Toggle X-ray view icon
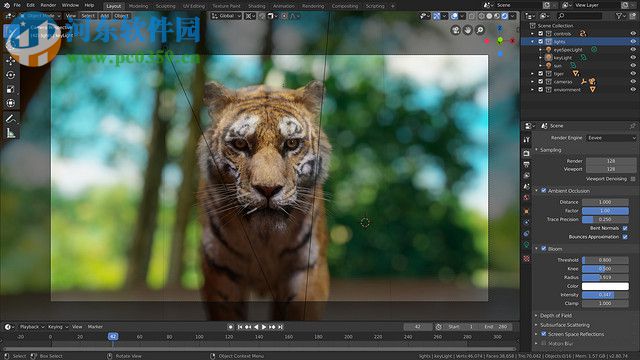The width and height of the screenshot is (640, 360). (471, 16)
